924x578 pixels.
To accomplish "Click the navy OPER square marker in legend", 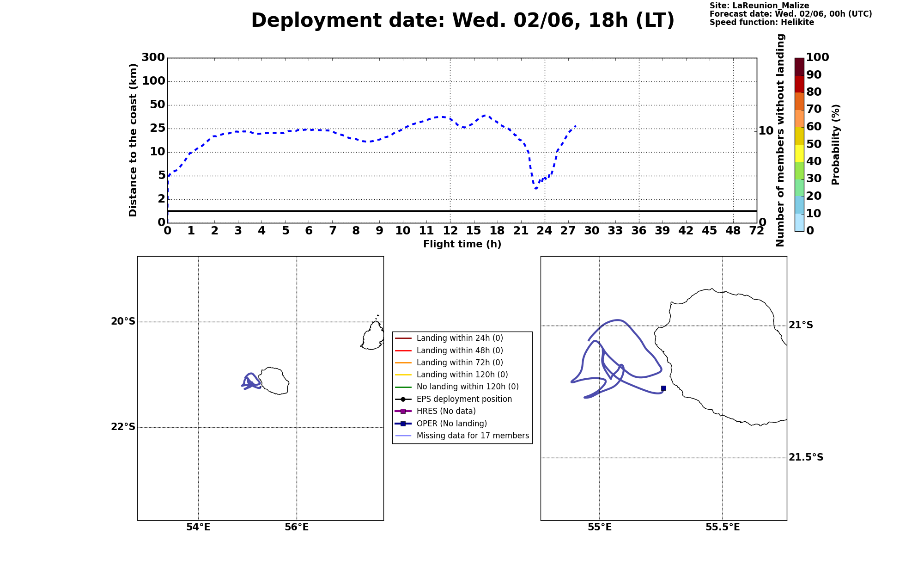I will click(x=403, y=424).
